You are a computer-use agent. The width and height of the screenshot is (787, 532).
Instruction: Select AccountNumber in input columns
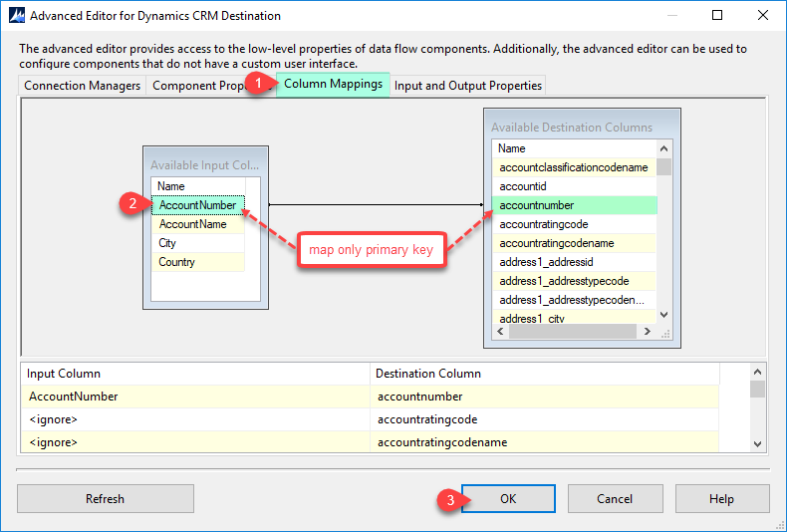click(x=198, y=205)
